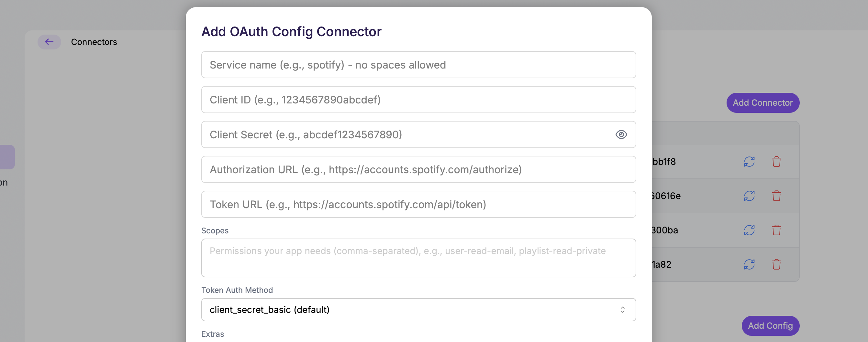Refresh the connector ending in 0616e
868x342 pixels.
tap(749, 196)
